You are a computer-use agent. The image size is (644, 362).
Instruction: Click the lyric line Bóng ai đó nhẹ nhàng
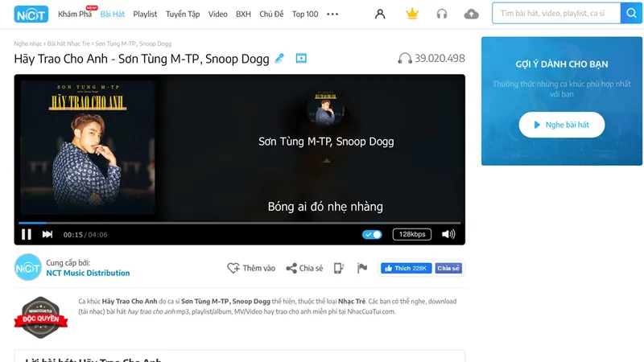pyautogui.click(x=325, y=207)
